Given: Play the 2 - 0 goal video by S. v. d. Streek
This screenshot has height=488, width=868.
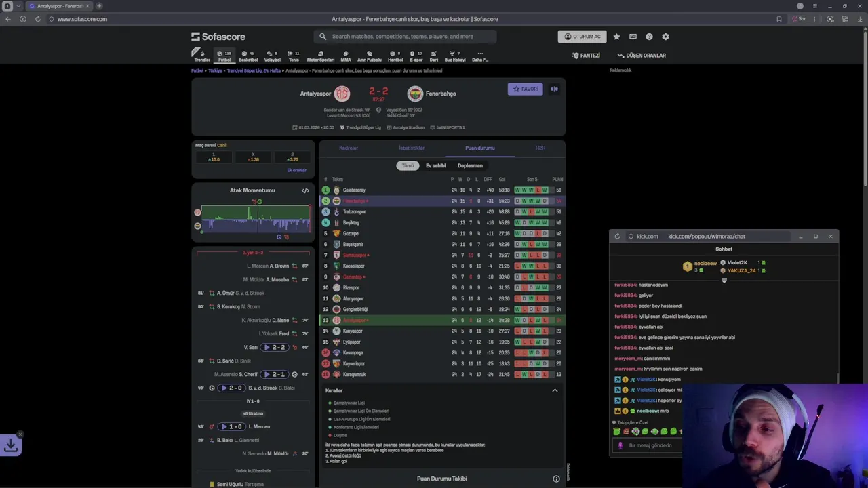Looking at the screenshot, I should click(x=231, y=388).
